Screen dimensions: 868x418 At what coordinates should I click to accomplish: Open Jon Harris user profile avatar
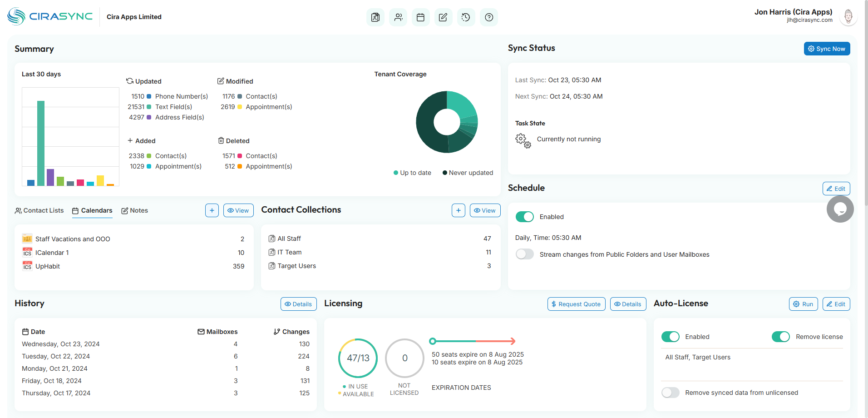(848, 17)
